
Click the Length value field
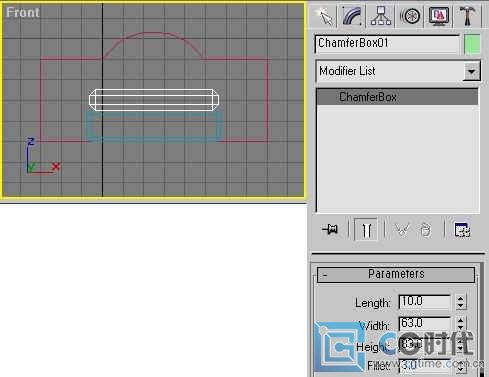click(x=424, y=302)
